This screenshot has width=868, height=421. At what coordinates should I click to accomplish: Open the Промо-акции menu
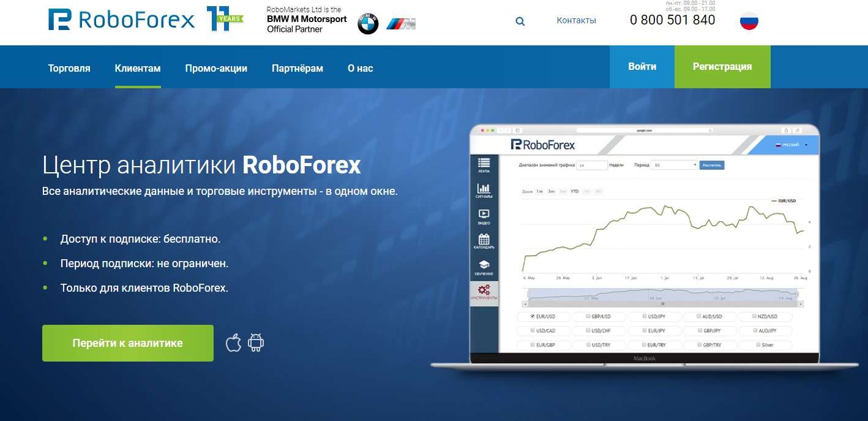point(216,68)
